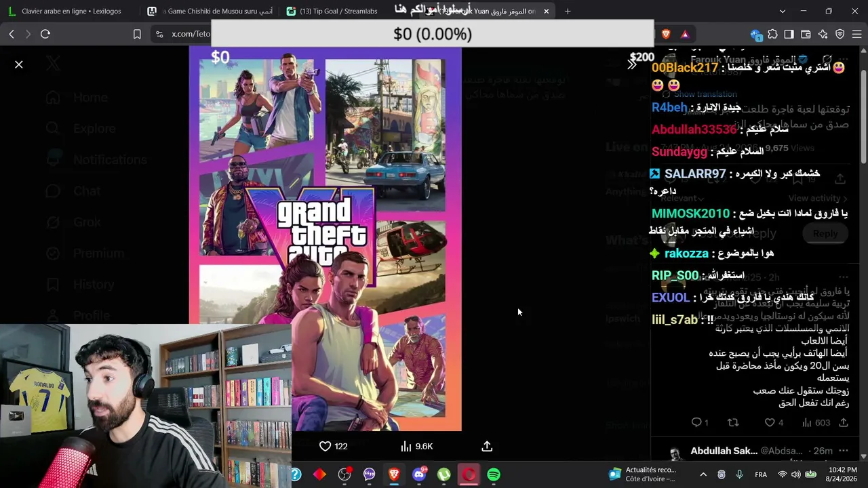Image resolution: width=868 pixels, height=488 pixels.
Task: Bookmark this page in the address bar
Action: pos(137,34)
